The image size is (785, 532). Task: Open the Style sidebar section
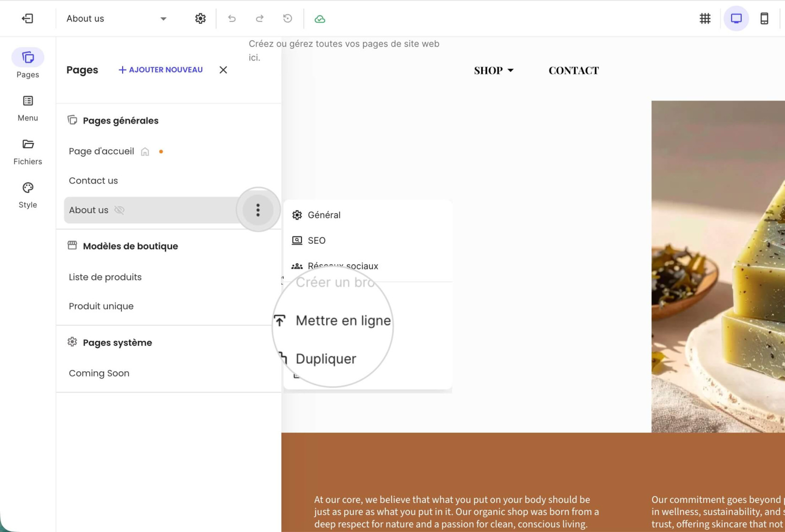(28, 195)
